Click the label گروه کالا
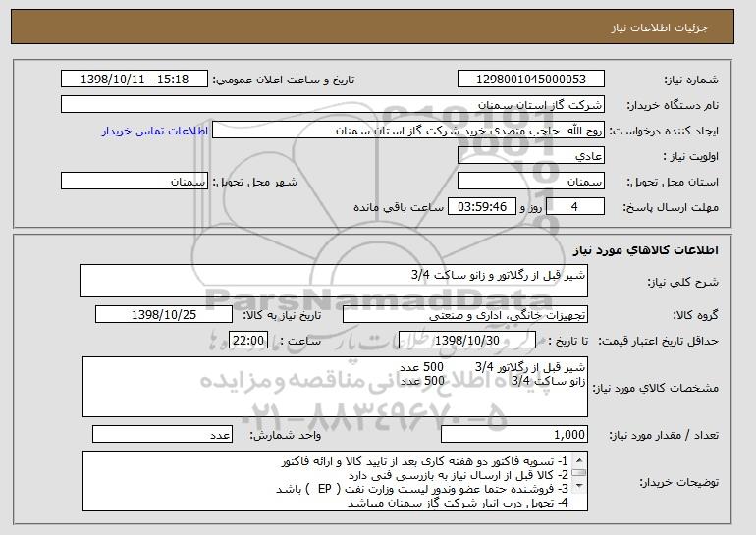This screenshot has width=756, height=535. pos(695,315)
